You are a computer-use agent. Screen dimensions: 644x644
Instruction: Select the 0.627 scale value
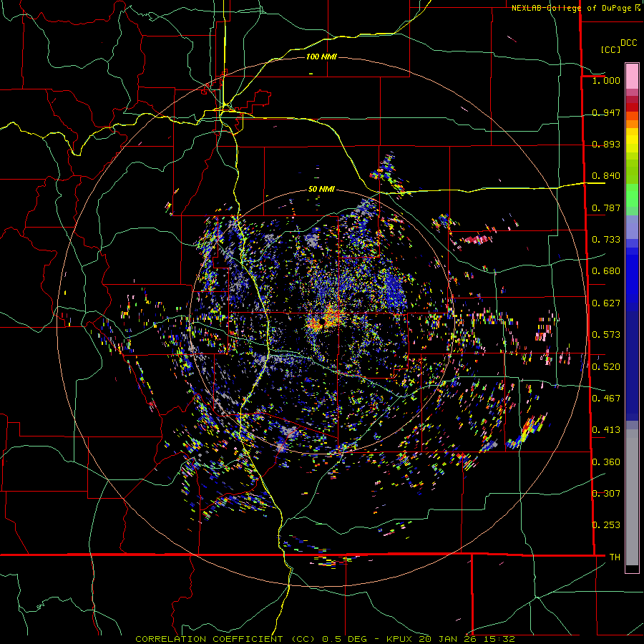[x=606, y=303]
